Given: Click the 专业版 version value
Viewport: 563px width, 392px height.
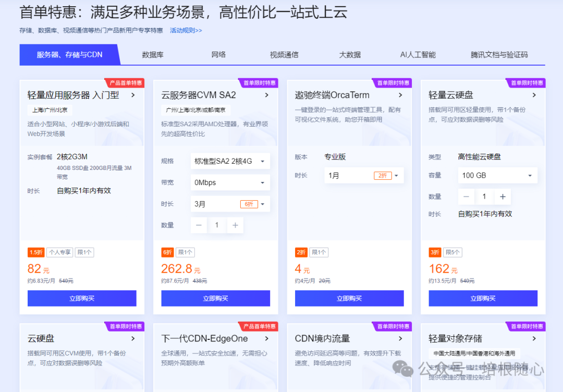Looking at the screenshot, I should click(335, 157).
